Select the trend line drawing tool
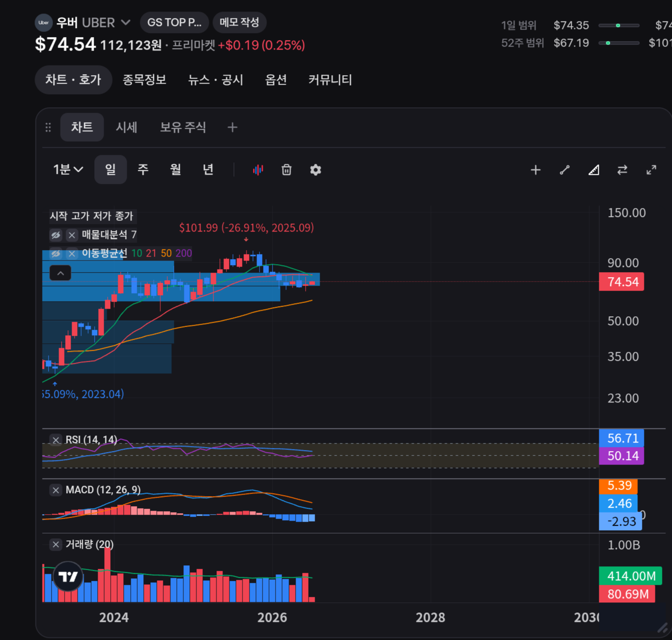Screen dimensions: 672x640 pos(565,170)
